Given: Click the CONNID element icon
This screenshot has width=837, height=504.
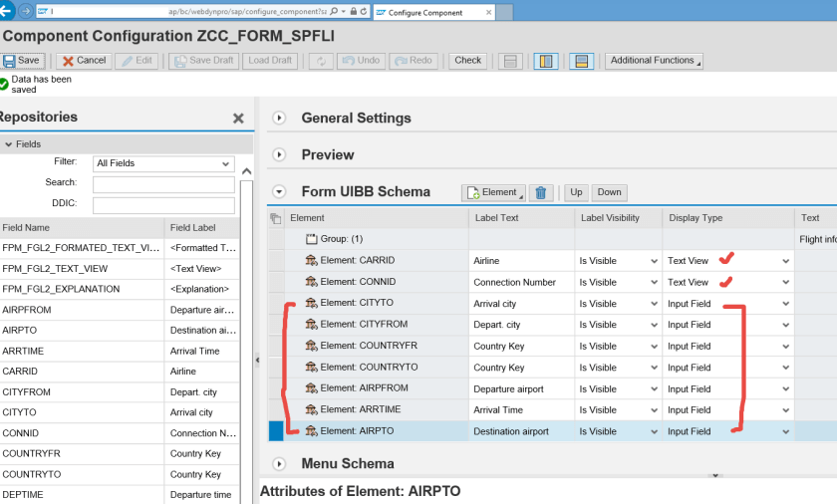Looking at the screenshot, I should pos(311,282).
